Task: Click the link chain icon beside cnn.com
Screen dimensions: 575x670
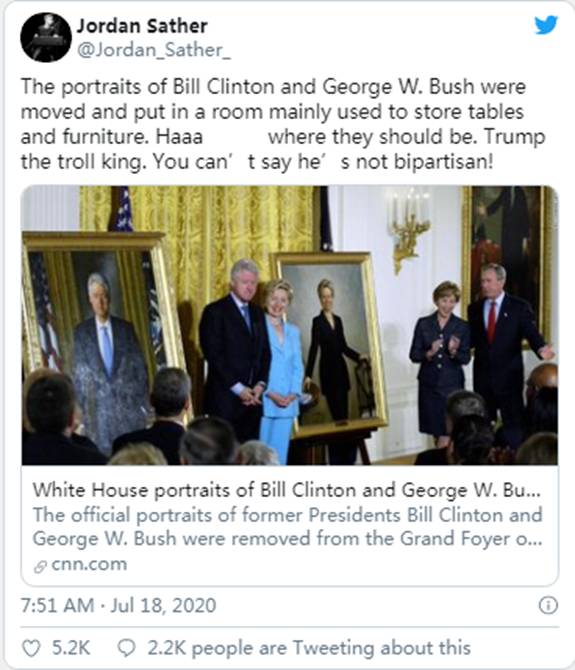Action: pos(40,567)
